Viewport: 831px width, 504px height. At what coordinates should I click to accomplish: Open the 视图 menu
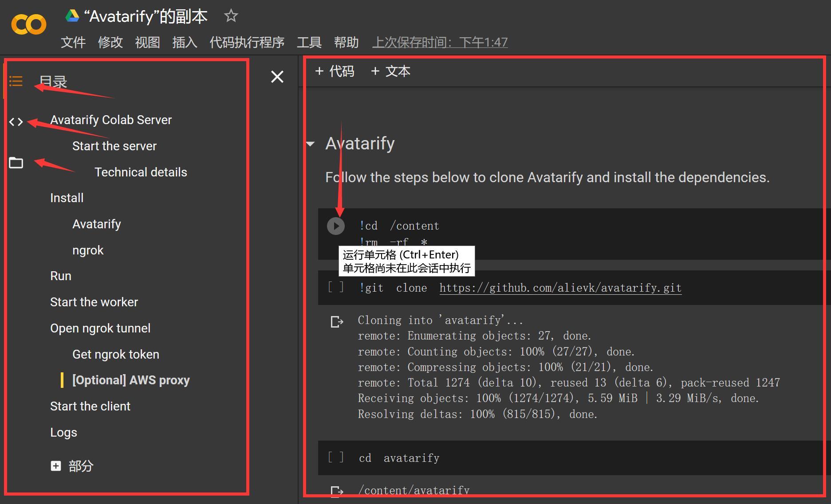click(147, 43)
